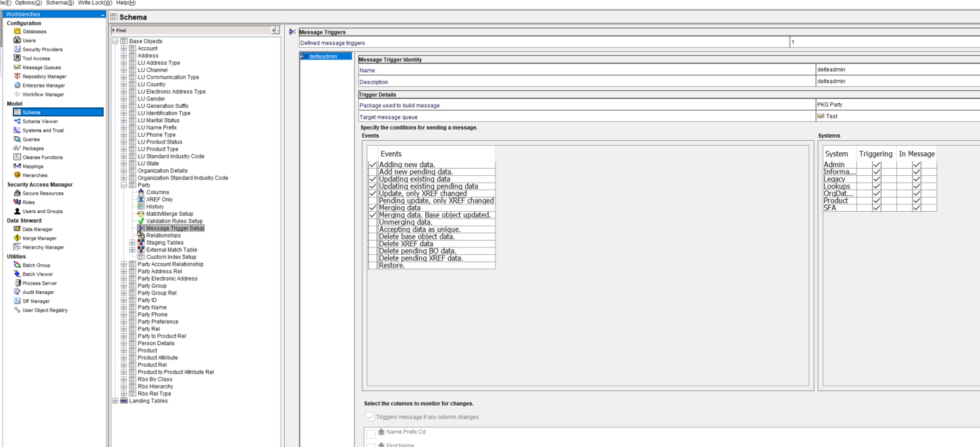Open Packages tool icon
This screenshot has width=980, height=447.
pyautogui.click(x=17, y=148)
